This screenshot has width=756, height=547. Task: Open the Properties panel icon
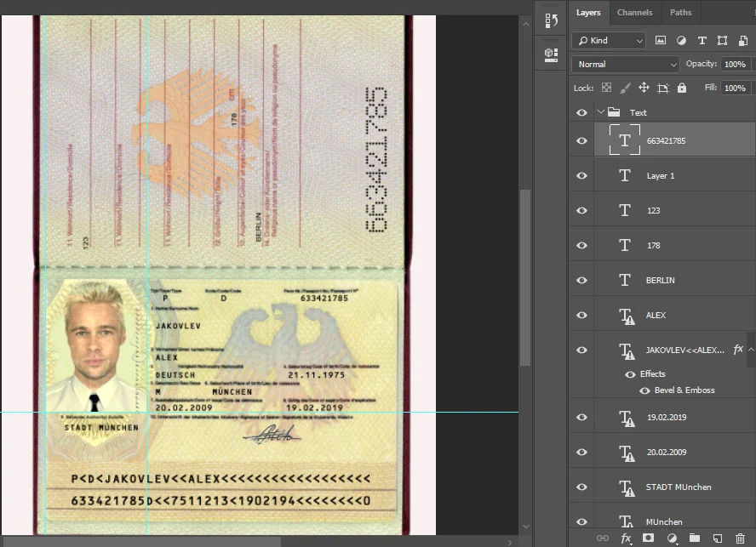[551, 54]
